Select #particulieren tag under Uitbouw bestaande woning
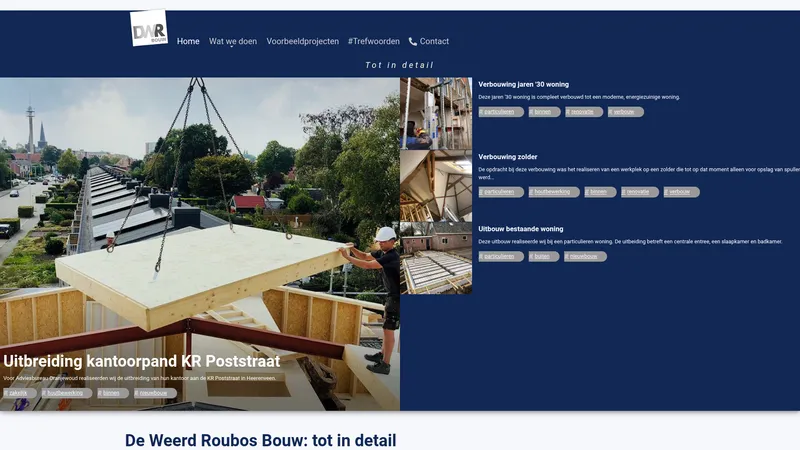This screenshot has height=450, width=800. tap(501, 257)
